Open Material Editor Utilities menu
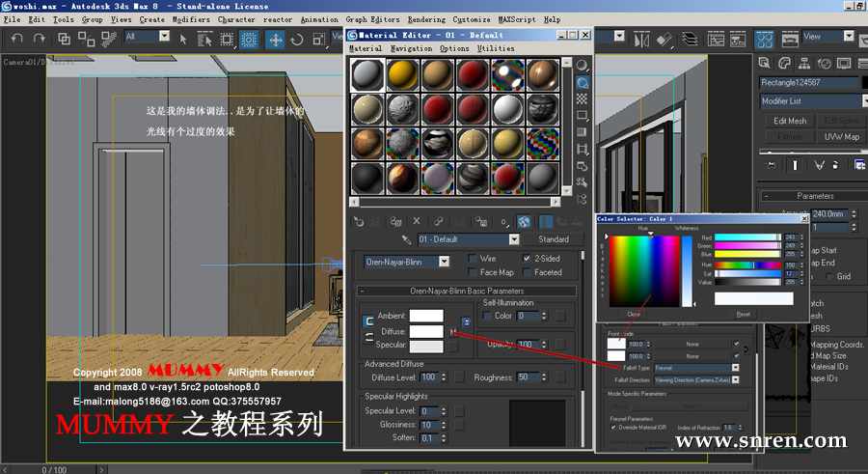The height and width of the screenshot is (474, 868). (496, 49)
